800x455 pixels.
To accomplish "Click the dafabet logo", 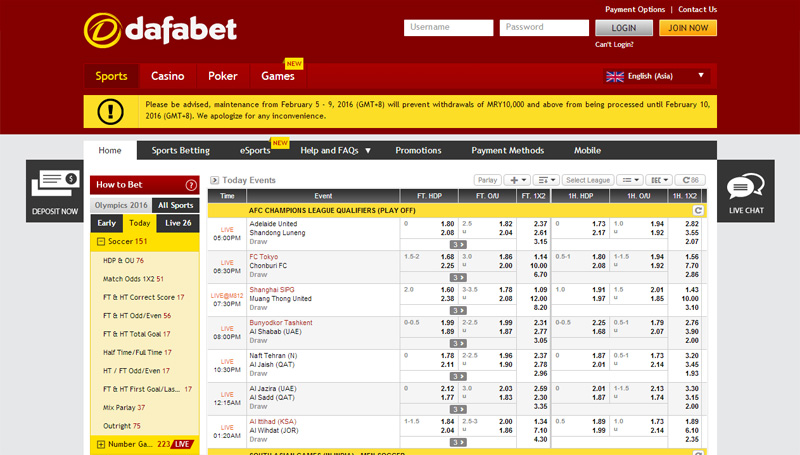I will [x=160, y=31].
